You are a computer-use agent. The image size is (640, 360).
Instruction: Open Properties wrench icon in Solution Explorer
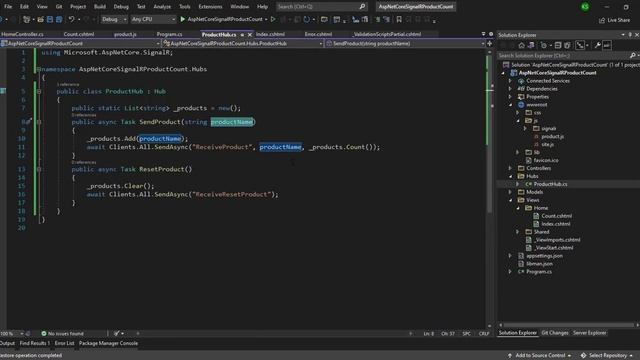[x=598, y=45]
